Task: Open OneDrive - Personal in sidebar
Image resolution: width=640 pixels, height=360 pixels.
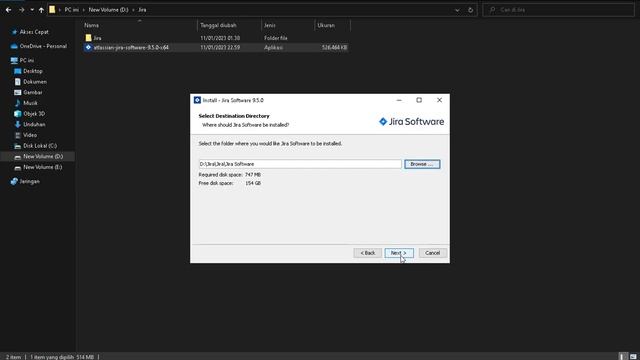Action: click(x=43, y=46)
